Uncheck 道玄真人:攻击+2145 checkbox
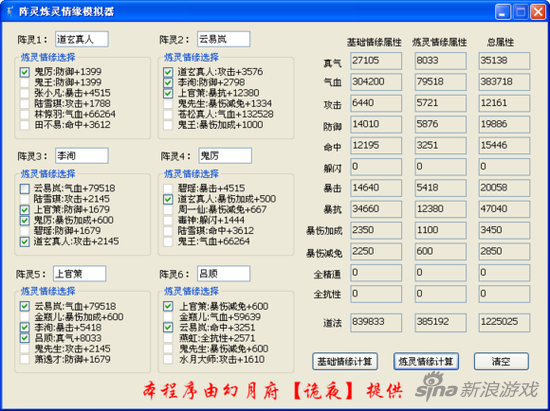Viewport: 550px width, 411px height. [x=25, y=242]
